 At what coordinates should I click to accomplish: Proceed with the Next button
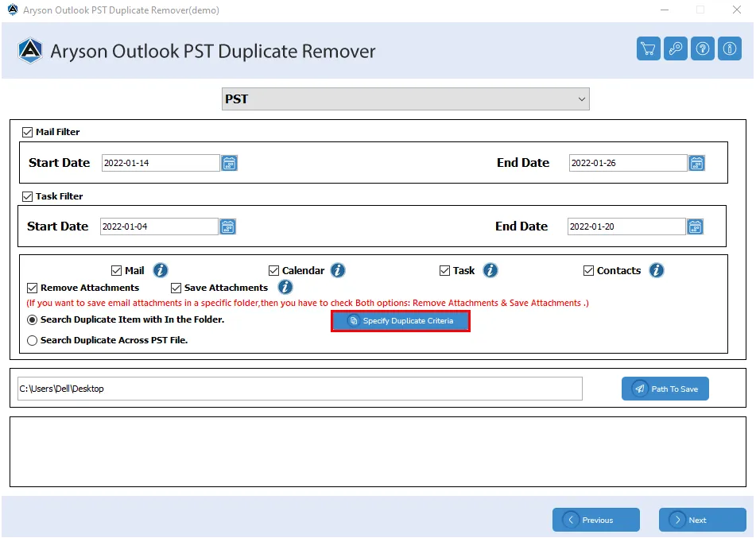coord(703,520)
